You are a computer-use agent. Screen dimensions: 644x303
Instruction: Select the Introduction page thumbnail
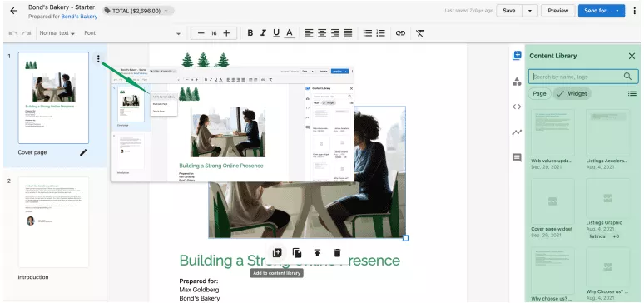click(53, 222)
